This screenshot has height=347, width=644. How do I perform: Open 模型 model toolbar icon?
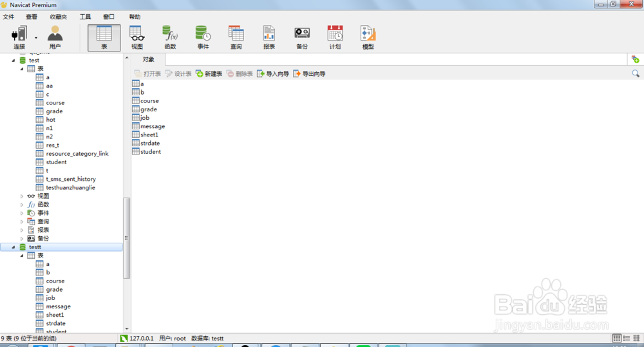(x=368, y=37)
